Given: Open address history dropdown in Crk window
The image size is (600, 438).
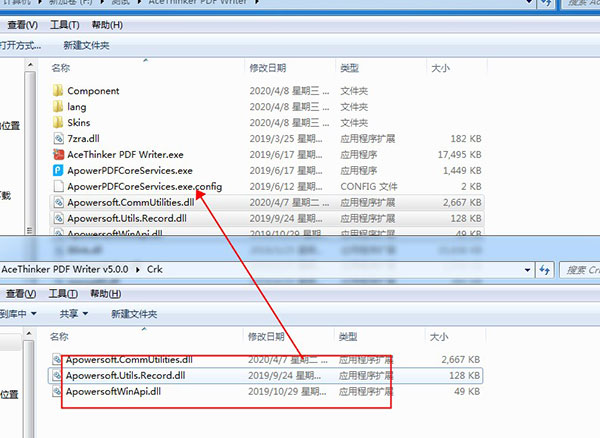Looking at the screenshot, I should [x=528, y=270].
